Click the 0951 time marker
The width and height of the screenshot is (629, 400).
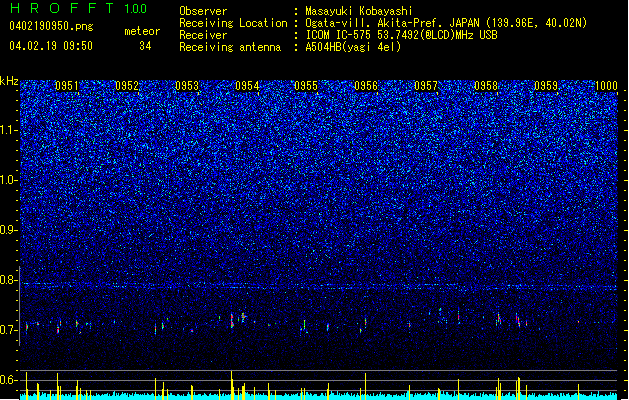point(67,86)
